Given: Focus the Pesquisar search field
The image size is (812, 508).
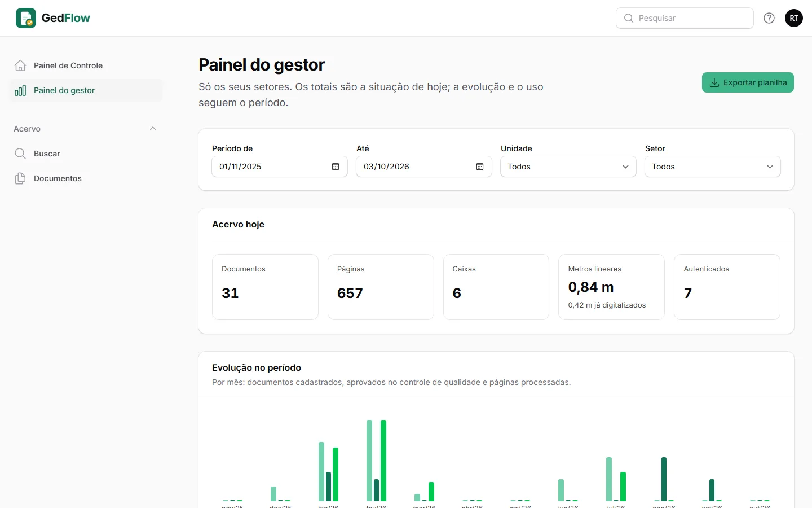Looking at the screenshot, I should tap(685, 18).
